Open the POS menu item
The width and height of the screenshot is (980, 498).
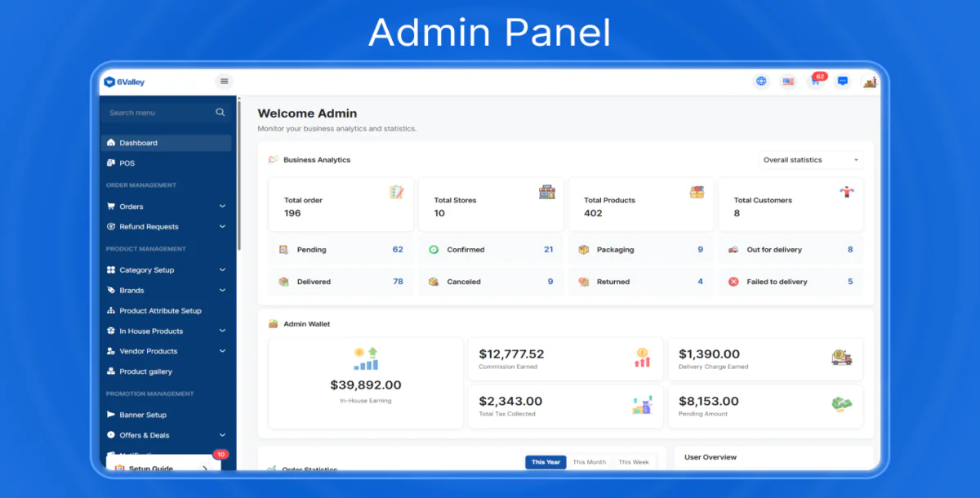tap(127, 163)
